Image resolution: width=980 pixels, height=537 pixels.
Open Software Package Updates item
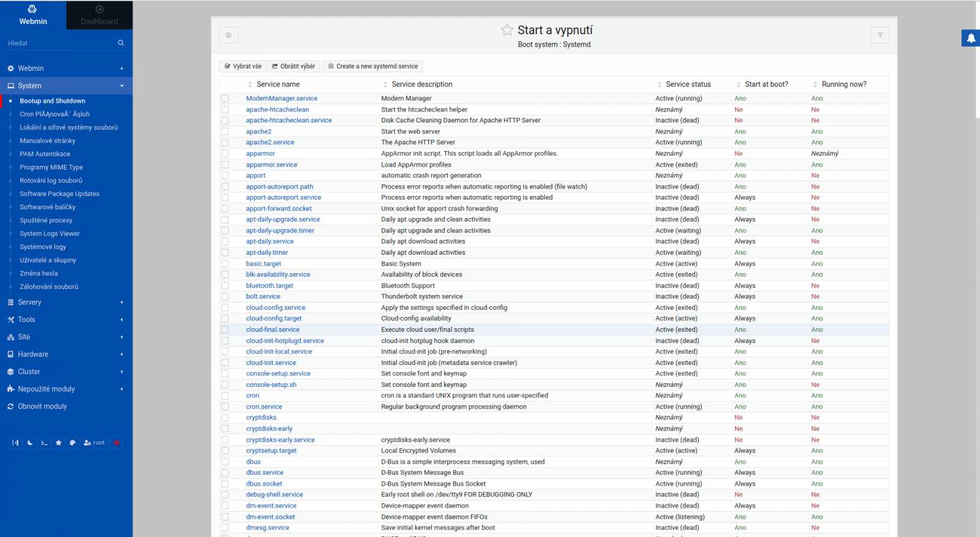[x=59, y=193]
